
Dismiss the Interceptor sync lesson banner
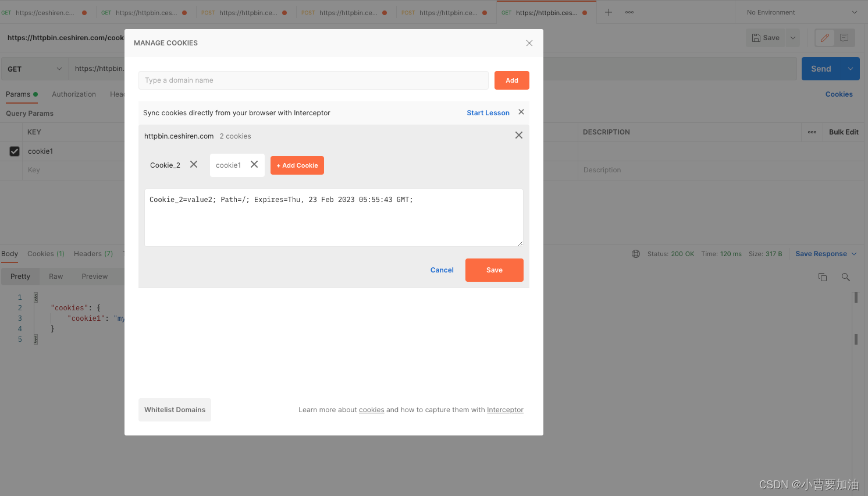coord(521,112)
